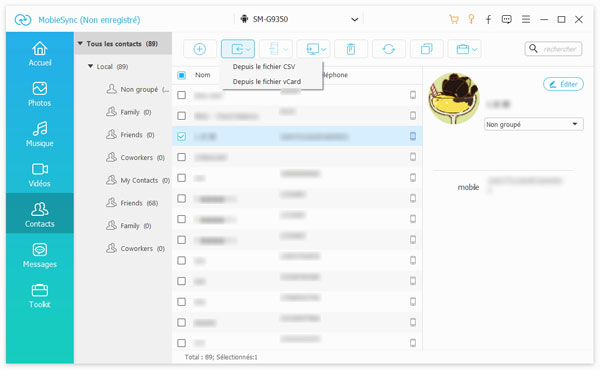Open the toolbox dropdown arrow
Viewport: 600px width, 370px height.
(x=474, y=49)
